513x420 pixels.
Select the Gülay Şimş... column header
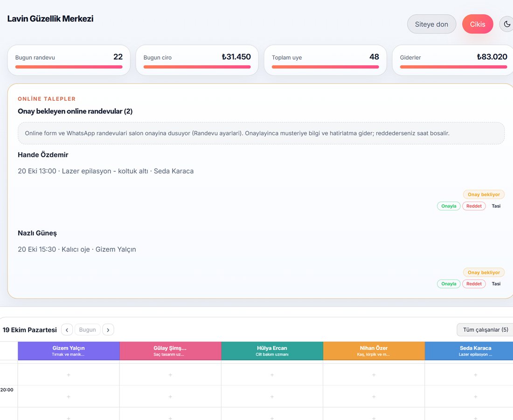tap(170, 350)
